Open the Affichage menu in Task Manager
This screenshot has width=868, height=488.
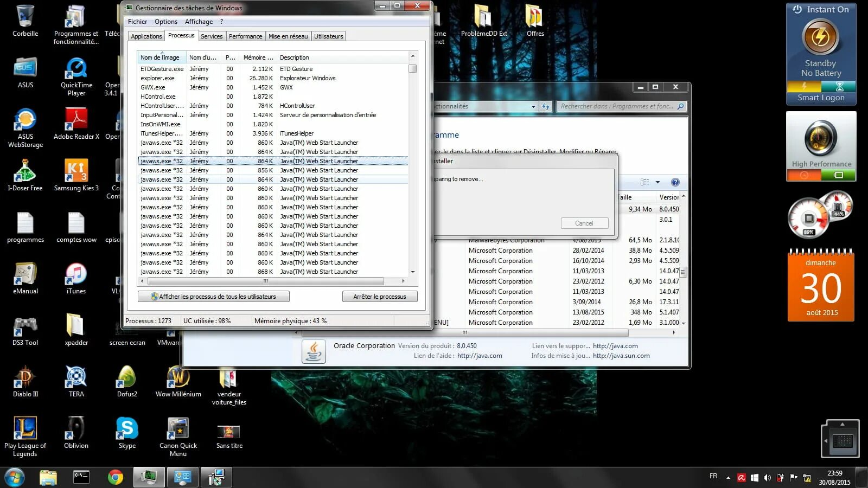(199, 22)
